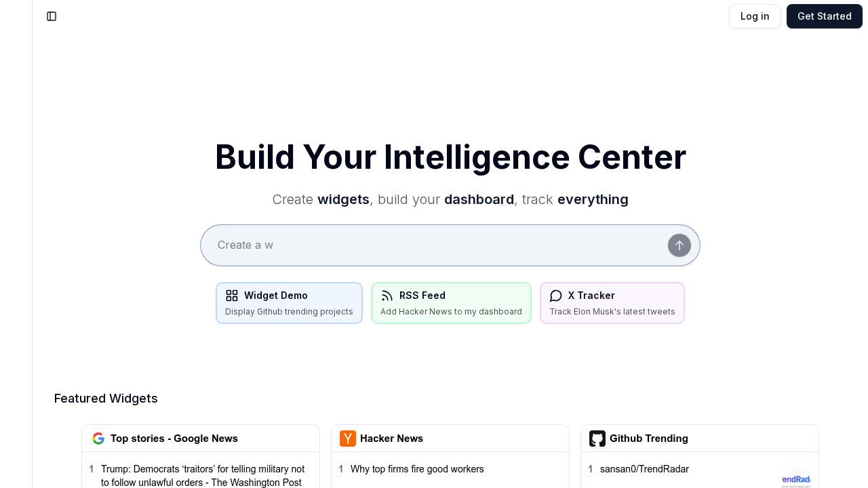
Task: Click the submit arrow in the prompt box
Action: [679, 245]
